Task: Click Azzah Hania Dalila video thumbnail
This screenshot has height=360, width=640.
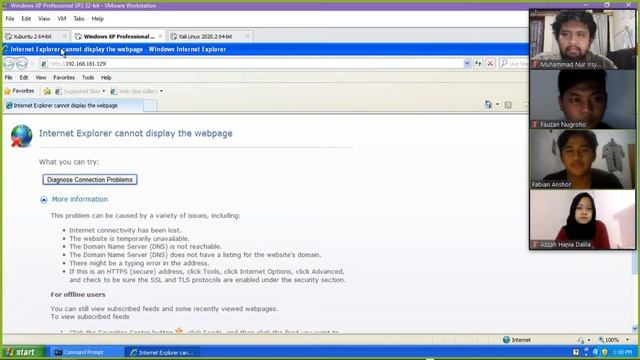Action: click(x=582, y=220)
